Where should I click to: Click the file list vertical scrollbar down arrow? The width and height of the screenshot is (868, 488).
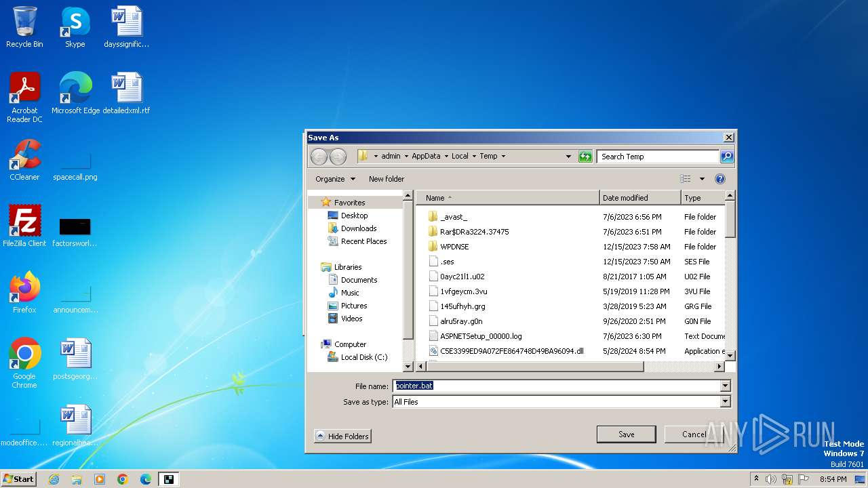(x=730, y=356)
